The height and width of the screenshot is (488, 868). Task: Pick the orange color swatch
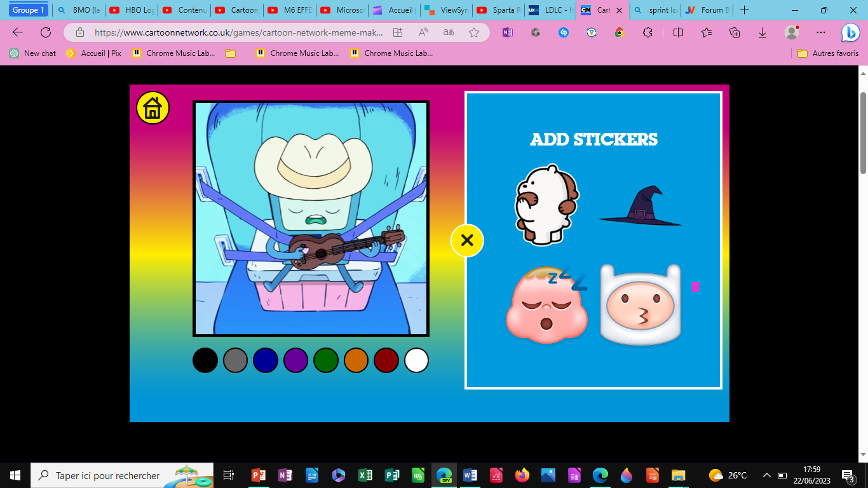point(356,360)
